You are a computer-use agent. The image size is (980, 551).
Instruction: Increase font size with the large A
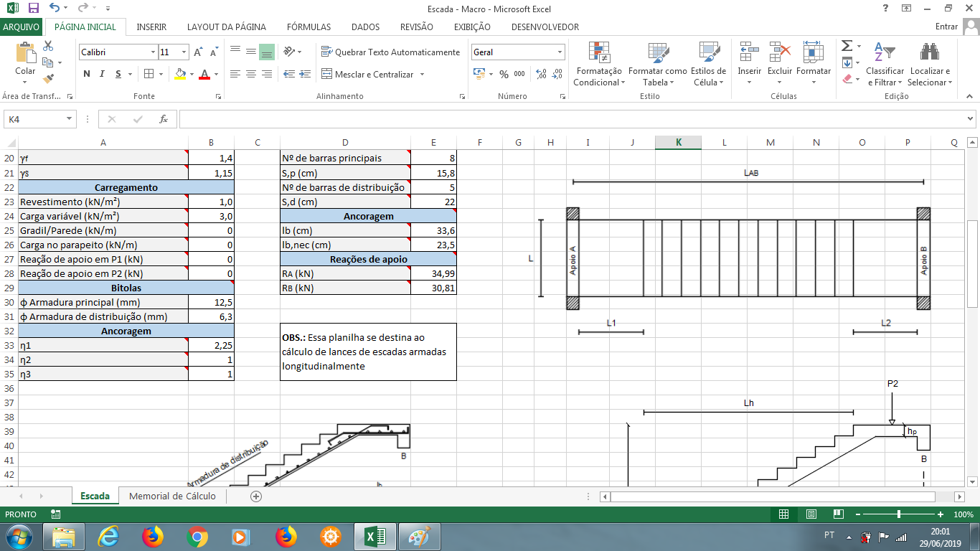199,52
